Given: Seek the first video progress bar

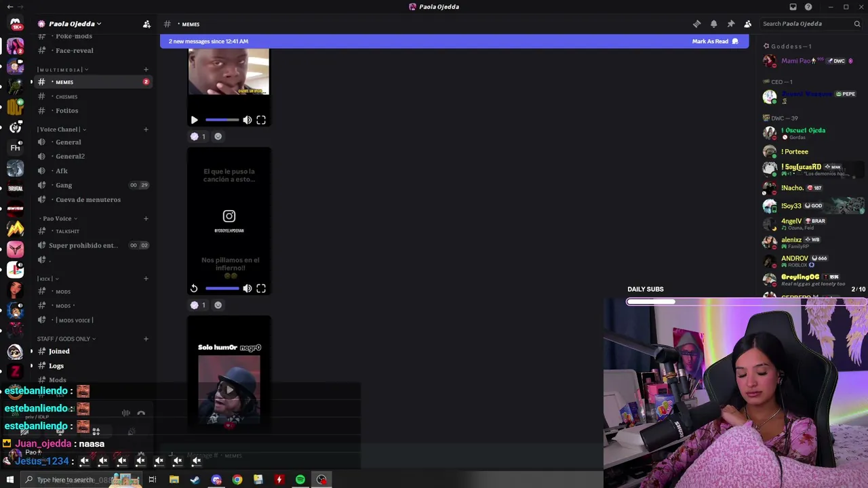Looking at the screenshot, I should 222,120.
